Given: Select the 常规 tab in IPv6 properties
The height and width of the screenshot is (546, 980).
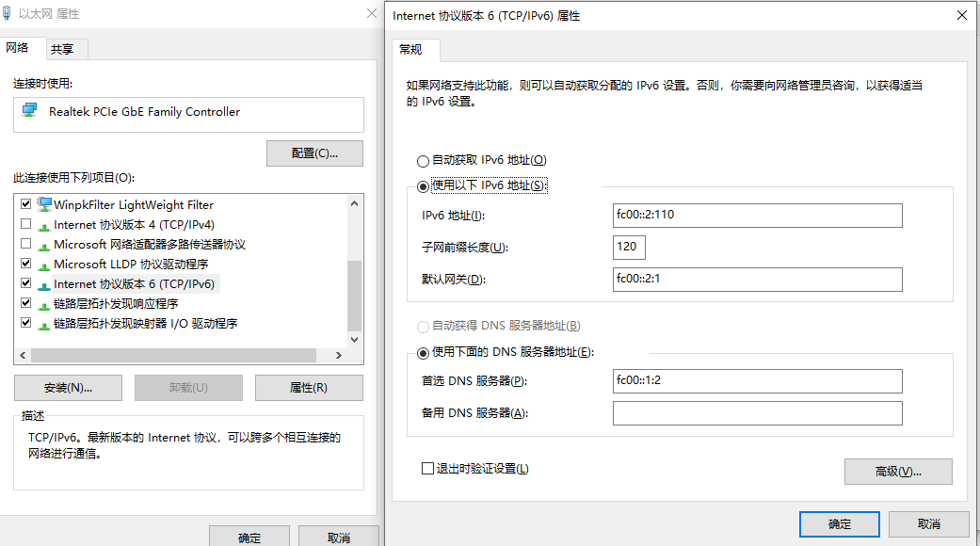Looking at the screenshot, I should pyautogui.click(x=410, y=49).
